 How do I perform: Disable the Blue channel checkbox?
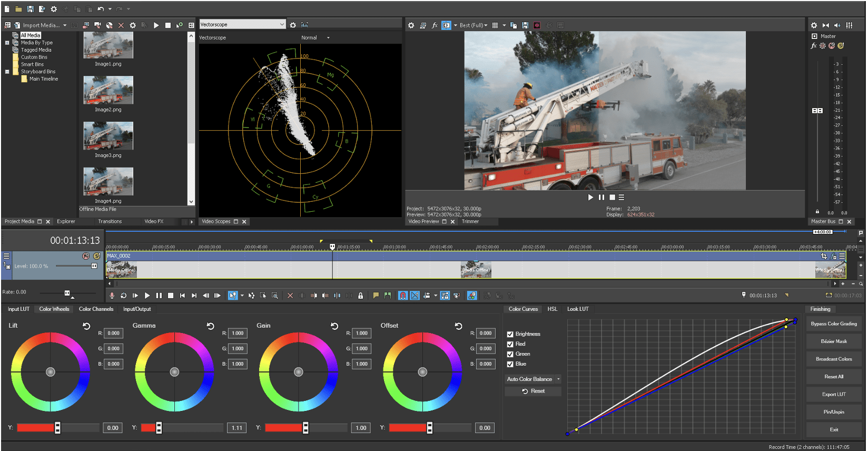510,364
